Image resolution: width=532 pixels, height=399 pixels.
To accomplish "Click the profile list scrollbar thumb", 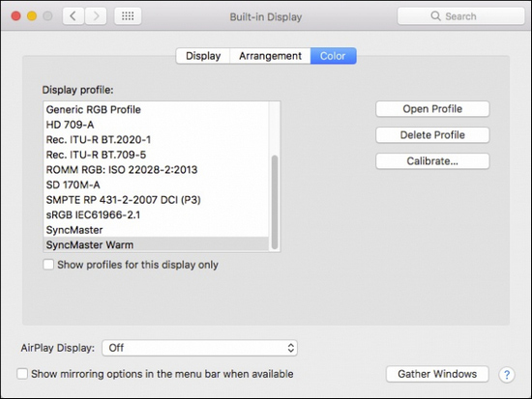I will [x=275, y=202].
